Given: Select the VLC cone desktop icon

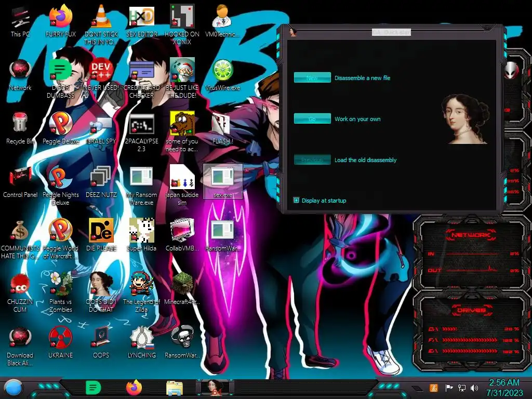Looking at the screenshot, I should [101, 16].
